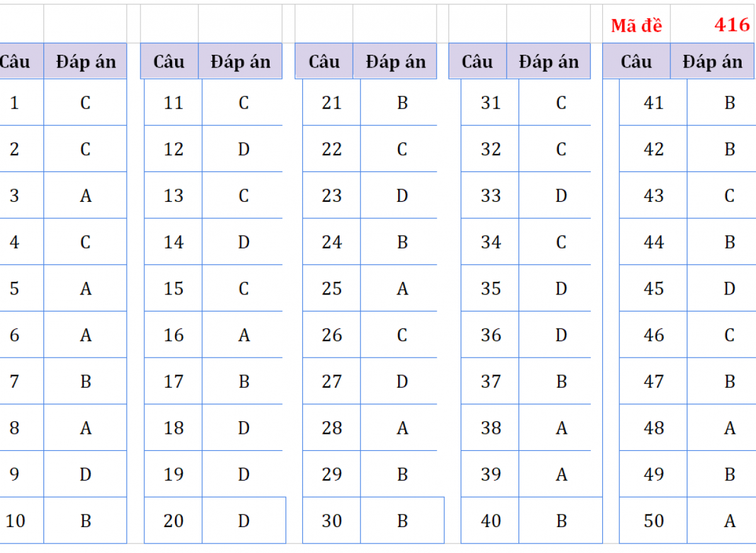Click question number 45 cell
Image resolution: width=756 pixels, height=553 pixels.
click(653, 288)
